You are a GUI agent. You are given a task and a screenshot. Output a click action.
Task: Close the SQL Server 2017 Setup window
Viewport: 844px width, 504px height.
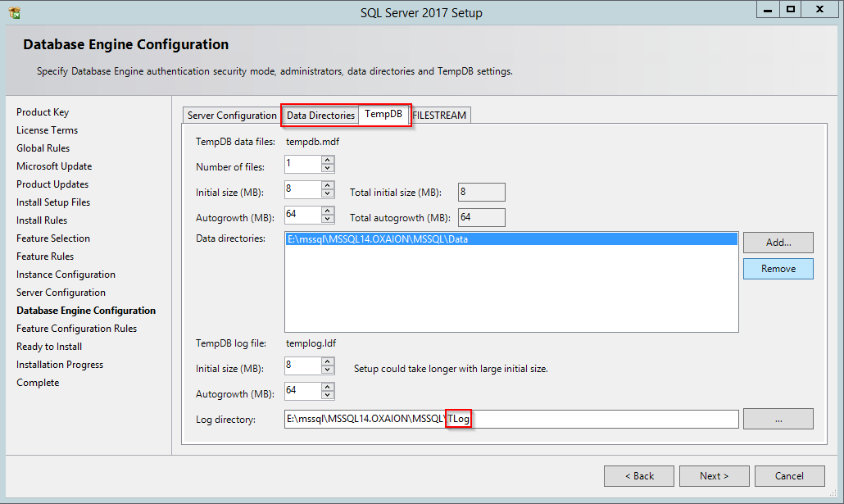coord(819,10)
